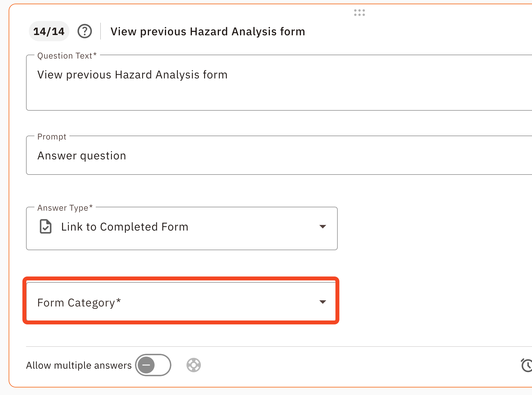The image size is (532, 395).
Task: Click the document checkmark icon in Answer Type
Action: tap(45, 227)
